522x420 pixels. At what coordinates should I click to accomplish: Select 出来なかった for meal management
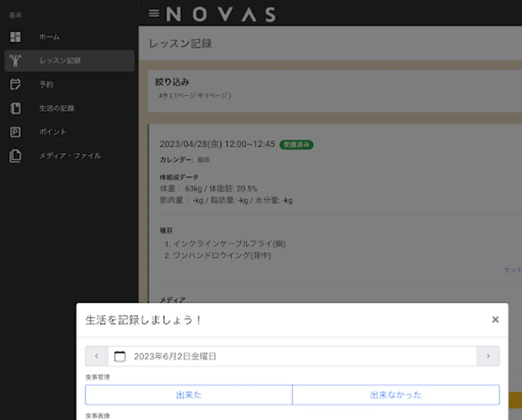click(x=396, y=395)
